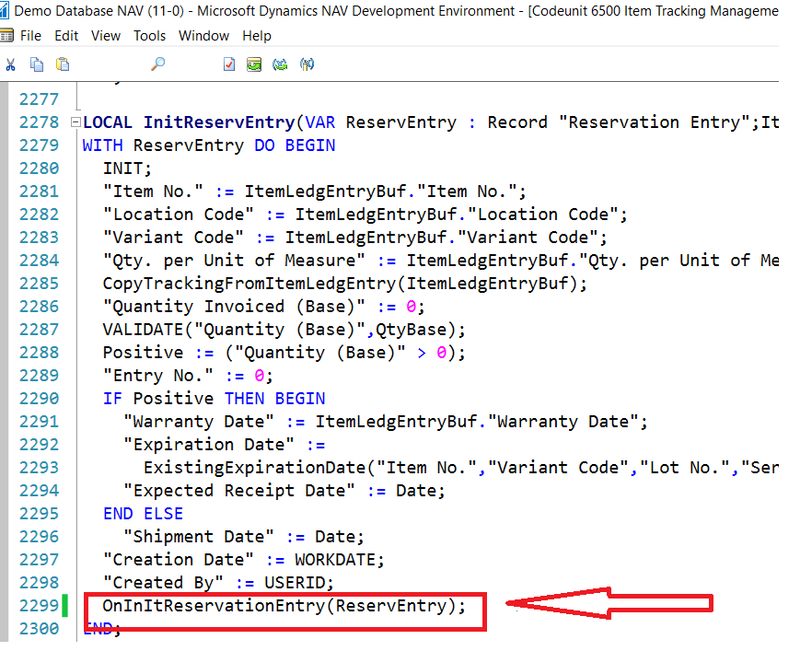812x651 pixels.
Task: Click the "Warranty Date" assignment line
Action: point(385,422)
